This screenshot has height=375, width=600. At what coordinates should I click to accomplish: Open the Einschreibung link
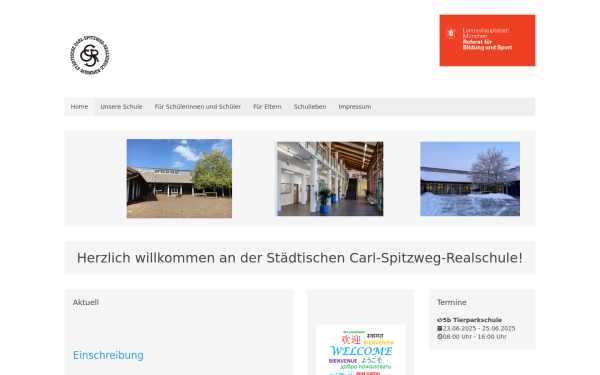pos(108,355)
